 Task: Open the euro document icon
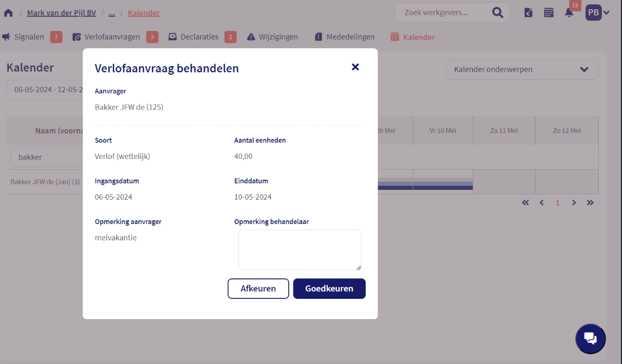click(528, 12)
